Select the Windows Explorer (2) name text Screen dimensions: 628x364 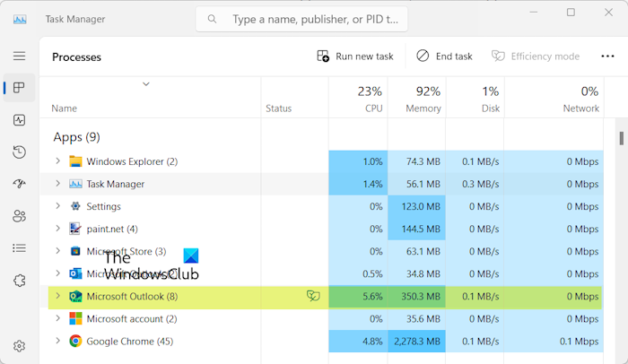(132, 161)
